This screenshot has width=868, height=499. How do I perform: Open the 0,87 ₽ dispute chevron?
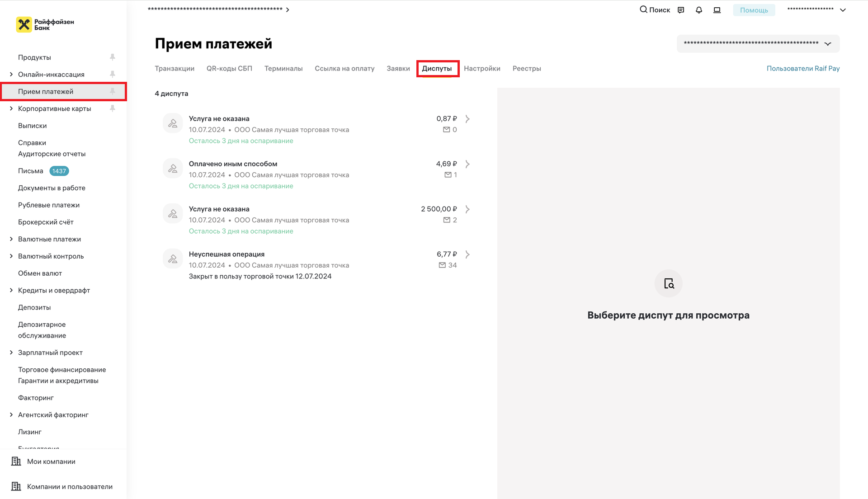coord(467,119)
